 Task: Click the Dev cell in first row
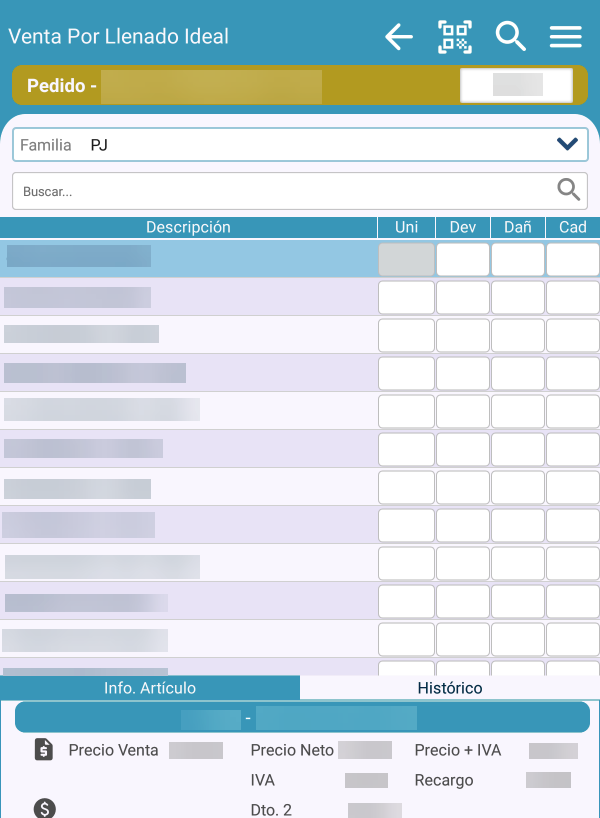point(462,259)
